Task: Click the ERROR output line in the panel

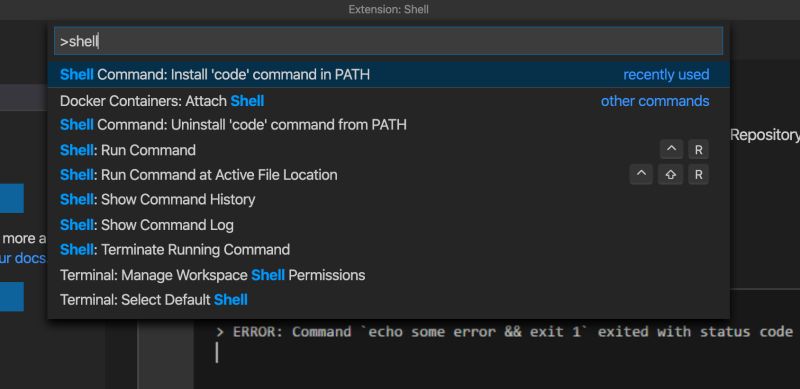Action: click(505, 332)
